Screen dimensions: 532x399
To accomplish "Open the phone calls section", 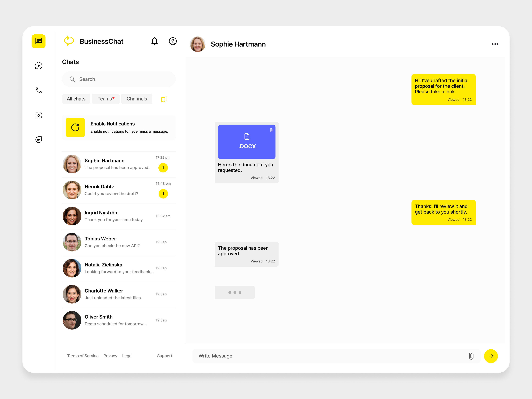I will click(38, 90).
